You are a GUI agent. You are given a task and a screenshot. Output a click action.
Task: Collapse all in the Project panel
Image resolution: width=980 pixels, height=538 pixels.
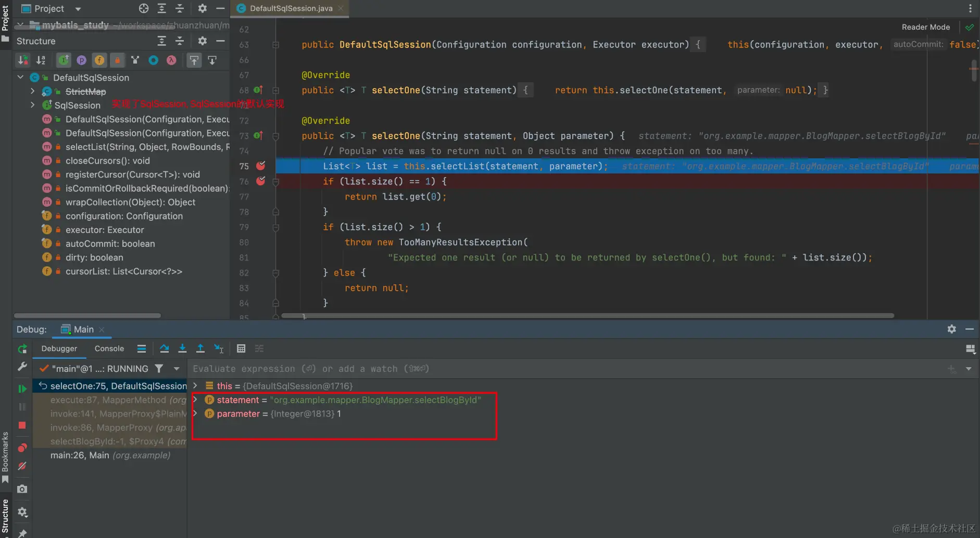tap(180, 8)
